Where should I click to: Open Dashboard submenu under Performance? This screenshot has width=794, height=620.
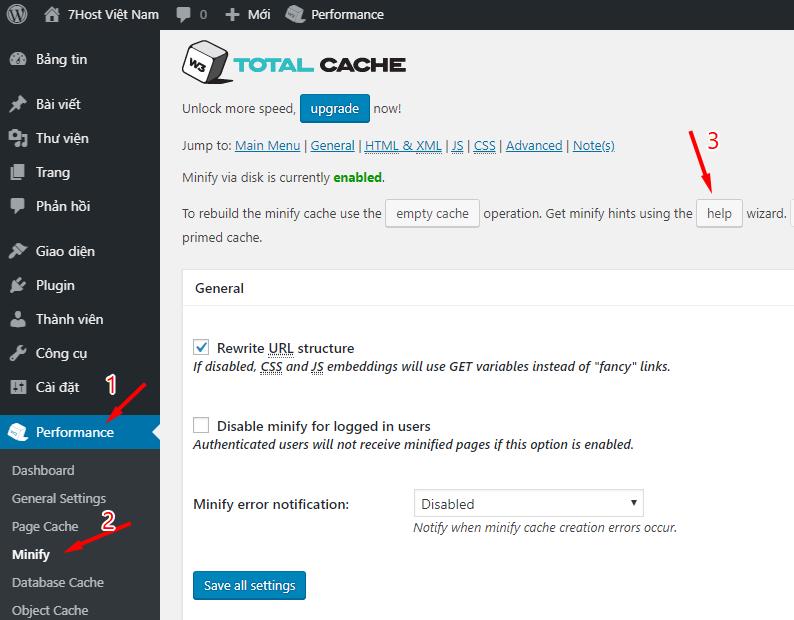click(43, 471)
